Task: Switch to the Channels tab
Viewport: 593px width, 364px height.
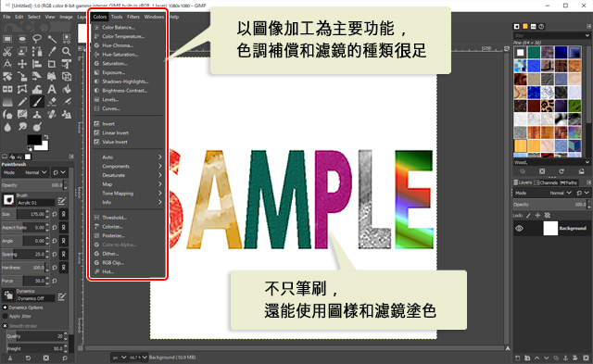Action: pyautogui.click(x=546, y=182)
